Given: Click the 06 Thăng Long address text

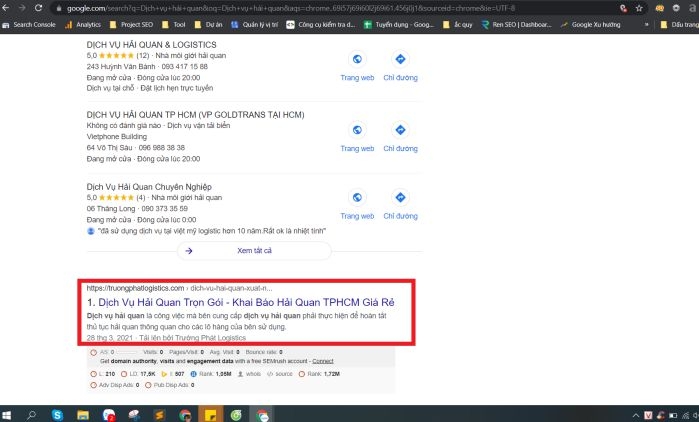Looking at the screenshot, I should coord(111,209).
